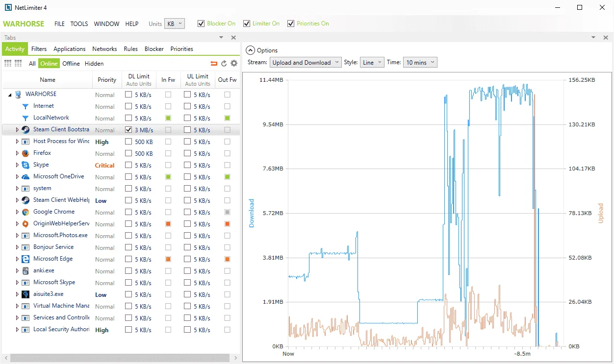Screen dimensions: 614x364
Task: Open the gear settings icon in Activity toolbar
Action: pos(234,63)
